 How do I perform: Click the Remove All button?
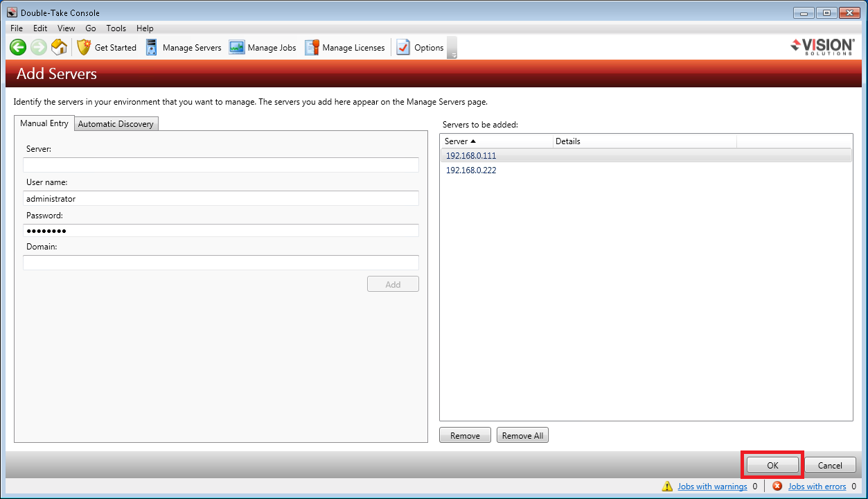[522, 435]
